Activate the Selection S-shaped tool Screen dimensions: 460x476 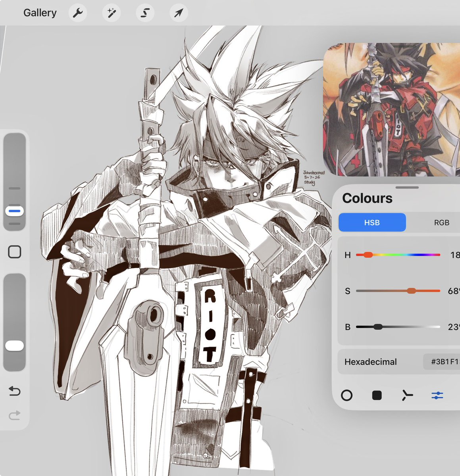[x=145, y=13]
